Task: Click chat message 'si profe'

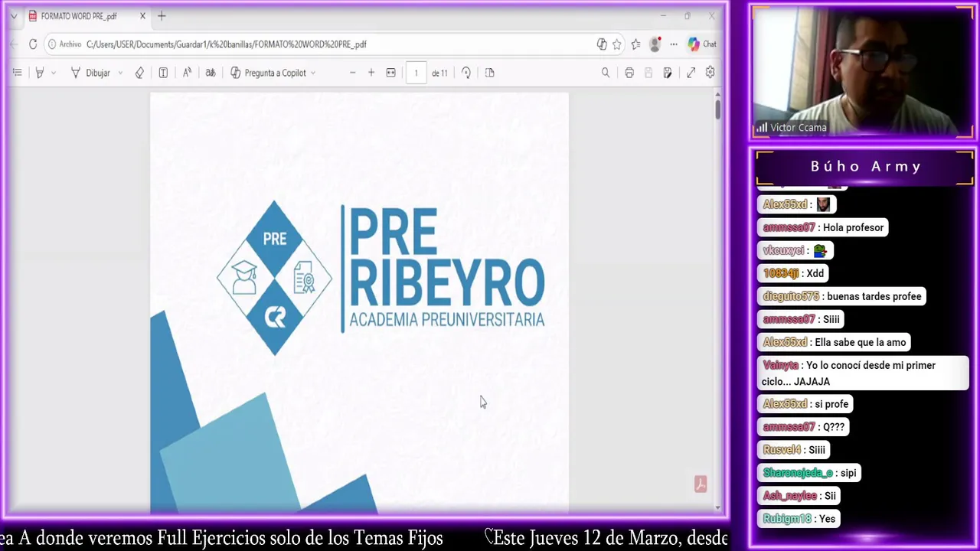Action: click(x=831, y=404)
